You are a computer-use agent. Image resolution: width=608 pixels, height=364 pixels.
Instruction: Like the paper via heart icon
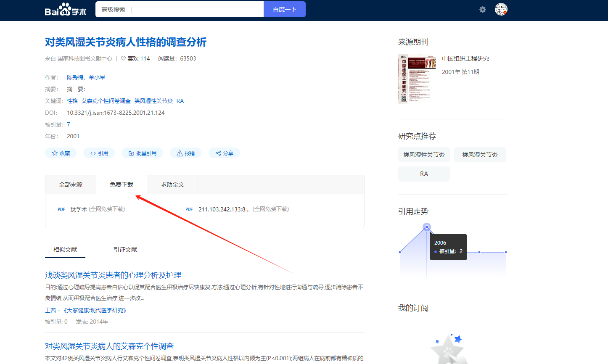(x=123, y=58)
